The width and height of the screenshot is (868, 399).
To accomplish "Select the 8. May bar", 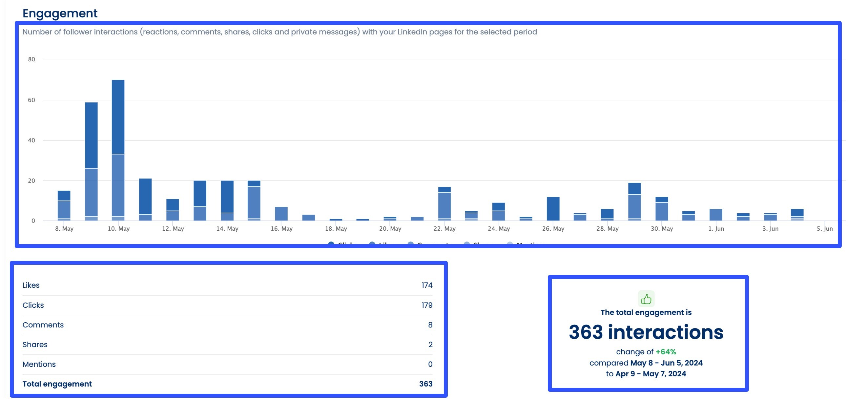I will coord(64,205).
